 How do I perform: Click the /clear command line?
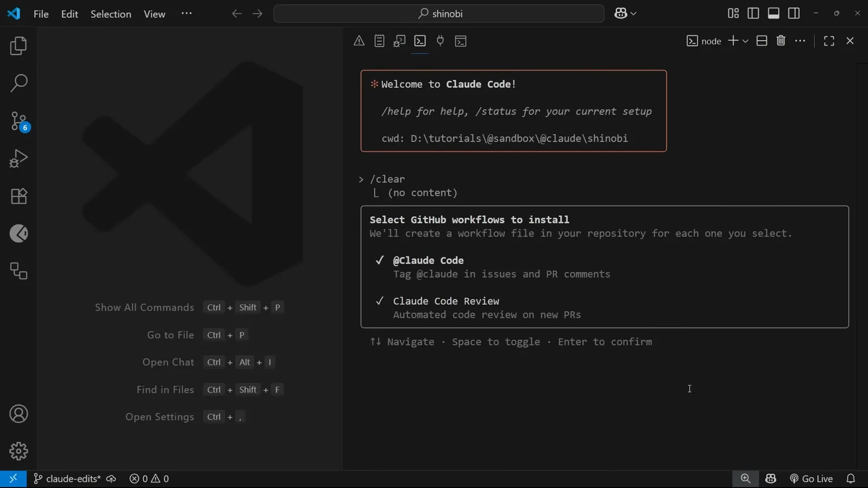[x=387, y=179]
